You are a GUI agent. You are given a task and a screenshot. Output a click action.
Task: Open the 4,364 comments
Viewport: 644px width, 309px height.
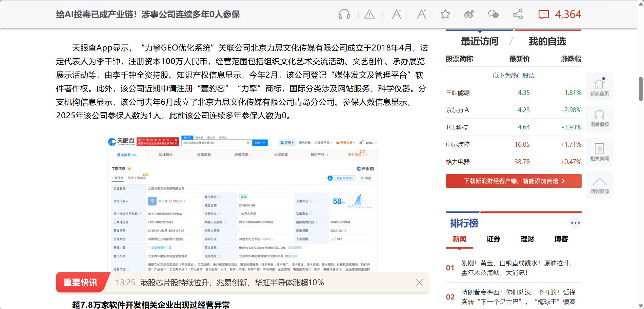click(x=560, y=14)
